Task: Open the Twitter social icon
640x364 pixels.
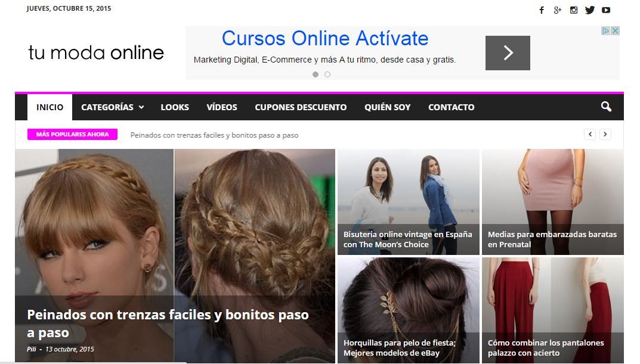Action: [590, 10]
